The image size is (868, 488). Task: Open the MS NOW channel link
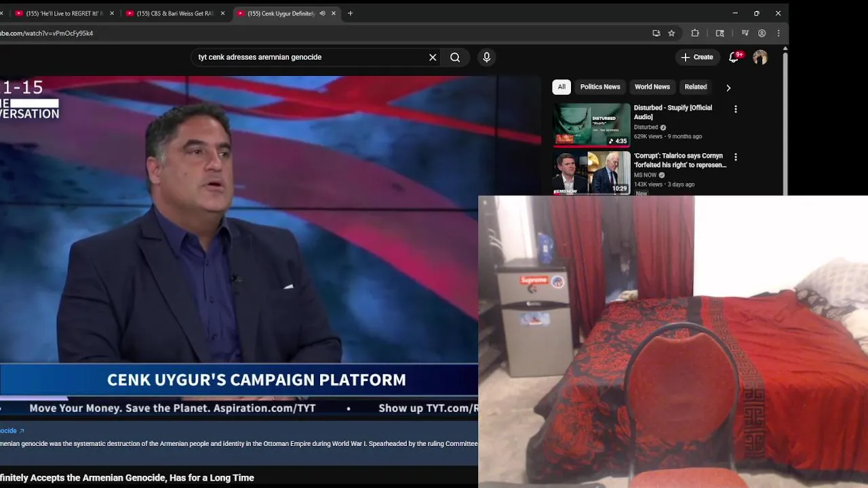[646, 176]
